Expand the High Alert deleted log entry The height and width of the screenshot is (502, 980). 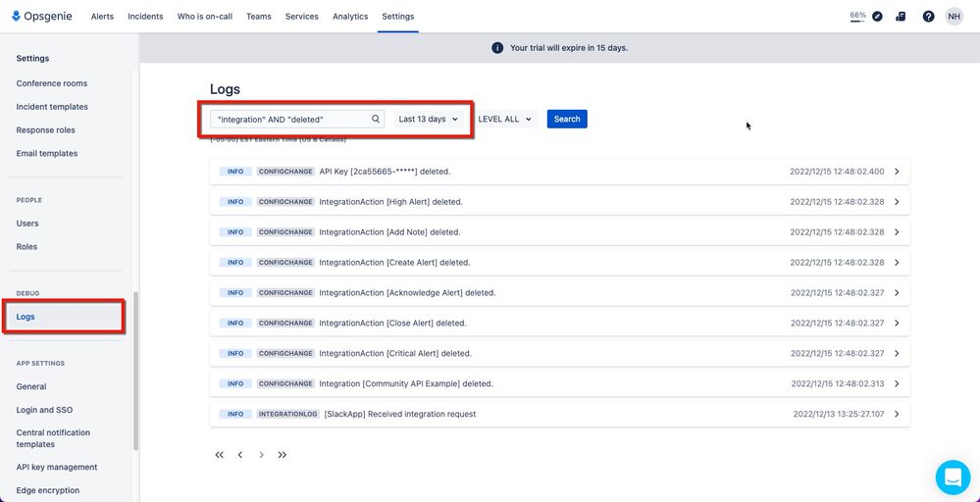click(x=897, y=202)
